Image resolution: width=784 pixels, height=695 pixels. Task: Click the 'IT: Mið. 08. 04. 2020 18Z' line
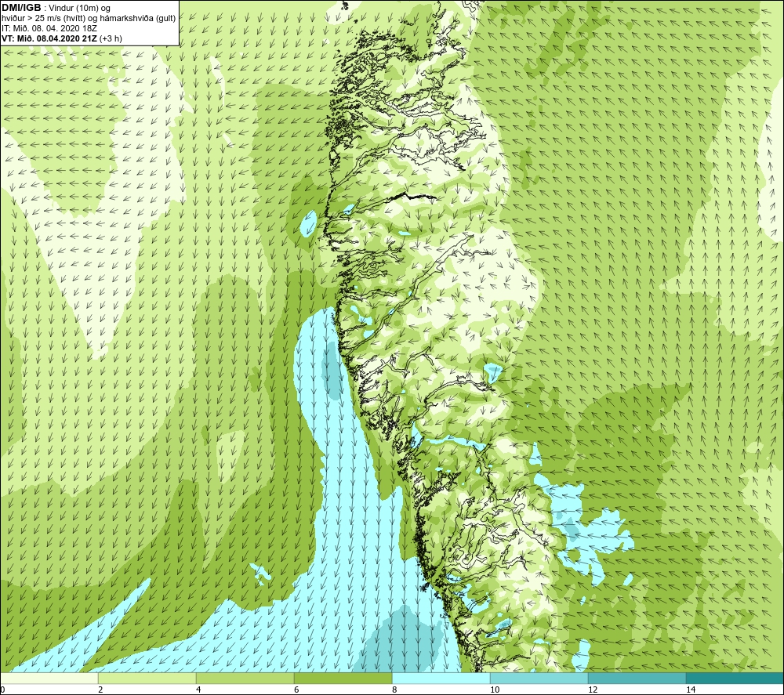[49, 28]
